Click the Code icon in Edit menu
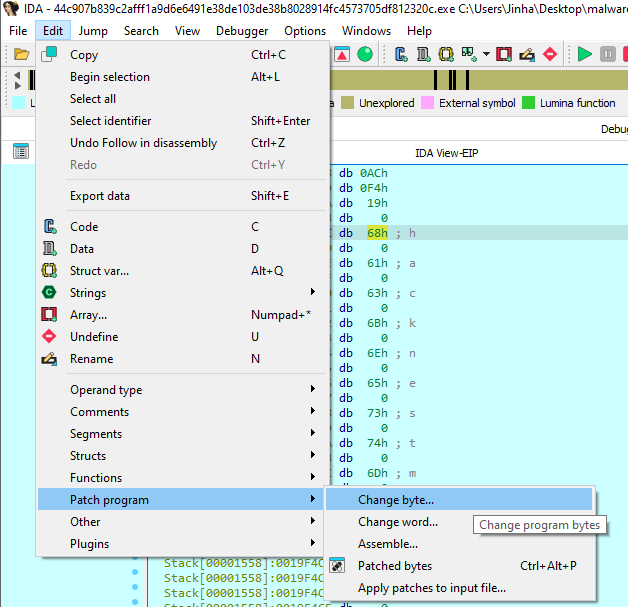 49,227
